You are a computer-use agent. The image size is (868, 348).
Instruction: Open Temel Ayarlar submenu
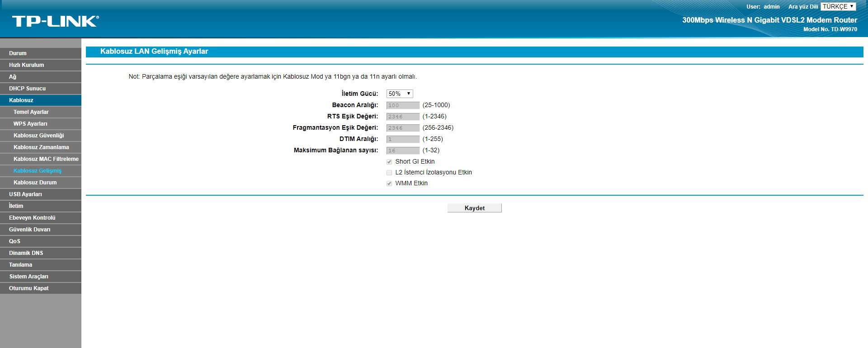pyautogui.click(x=41, y=112)
